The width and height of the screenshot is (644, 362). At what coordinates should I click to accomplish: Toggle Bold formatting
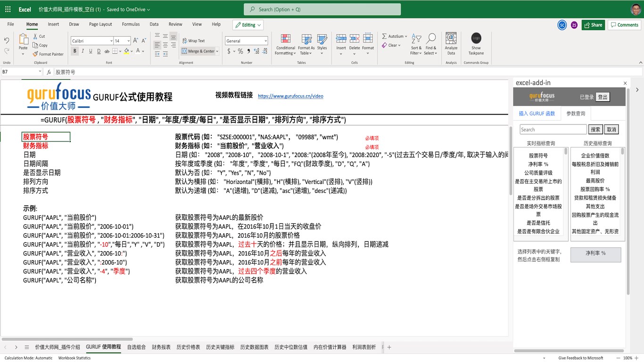[x=75, y=51]
